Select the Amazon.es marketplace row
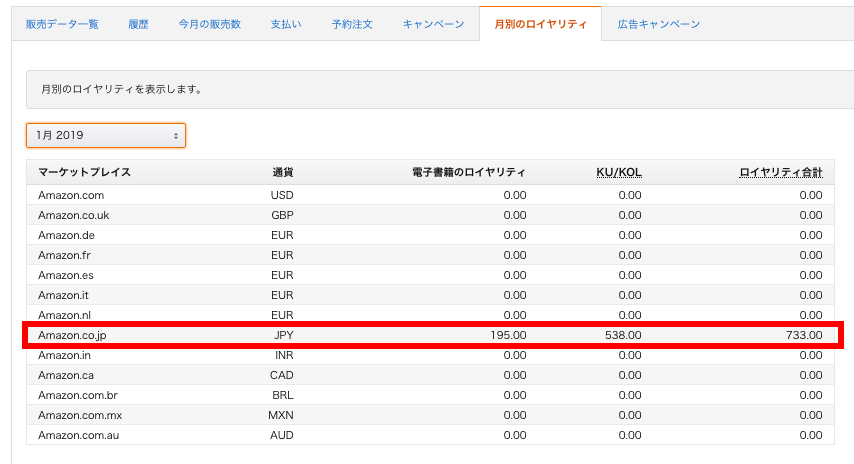 [x=430, y=275]
